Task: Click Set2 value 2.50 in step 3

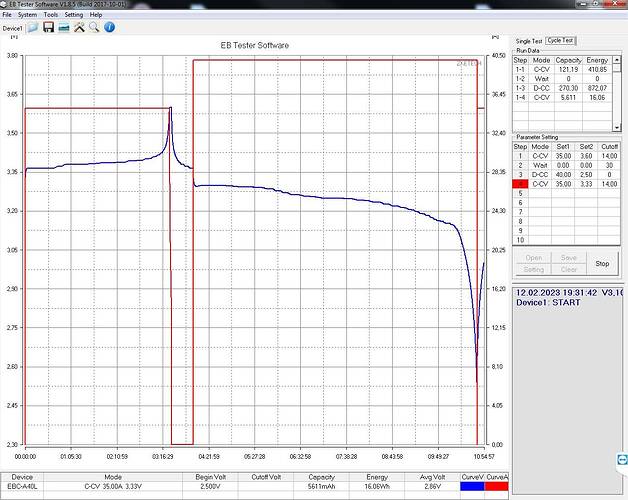Action: (x=586, y=175)
